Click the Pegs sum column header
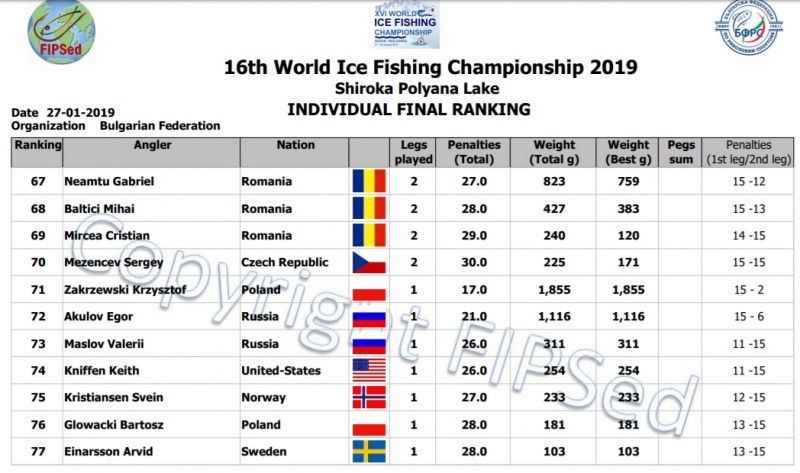This screenshot has width=800, height=473. click(680, 152)
